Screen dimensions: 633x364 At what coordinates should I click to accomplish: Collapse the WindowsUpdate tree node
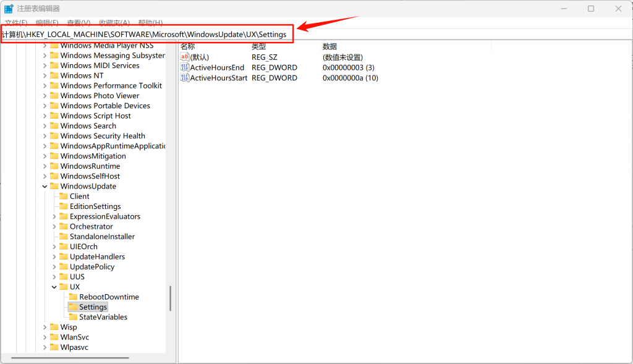[45, 187]
